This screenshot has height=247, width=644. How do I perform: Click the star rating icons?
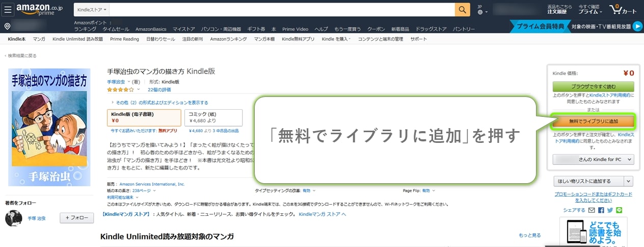coord(120,89)
